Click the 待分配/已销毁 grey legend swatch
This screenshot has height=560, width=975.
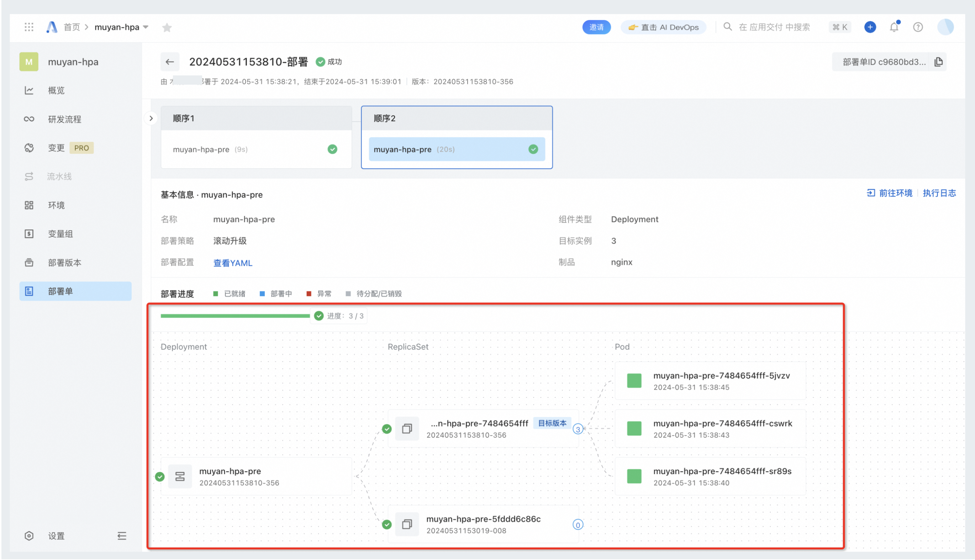(348, 294)
